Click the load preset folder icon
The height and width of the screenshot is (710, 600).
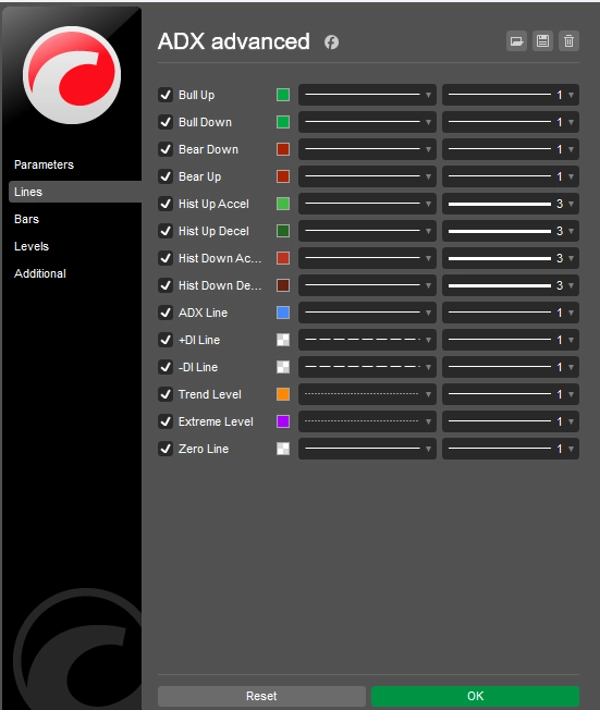point(516,41)
